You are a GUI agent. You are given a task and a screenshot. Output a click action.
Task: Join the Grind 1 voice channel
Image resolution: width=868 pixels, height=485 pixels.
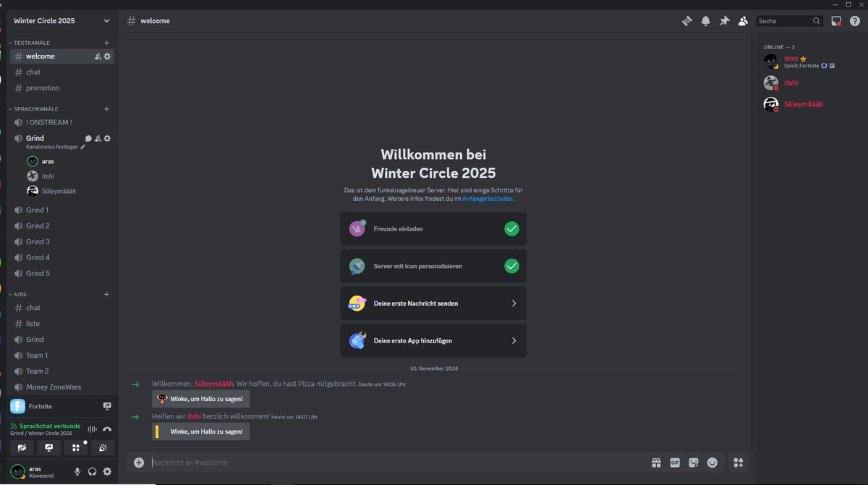[62, 210]
